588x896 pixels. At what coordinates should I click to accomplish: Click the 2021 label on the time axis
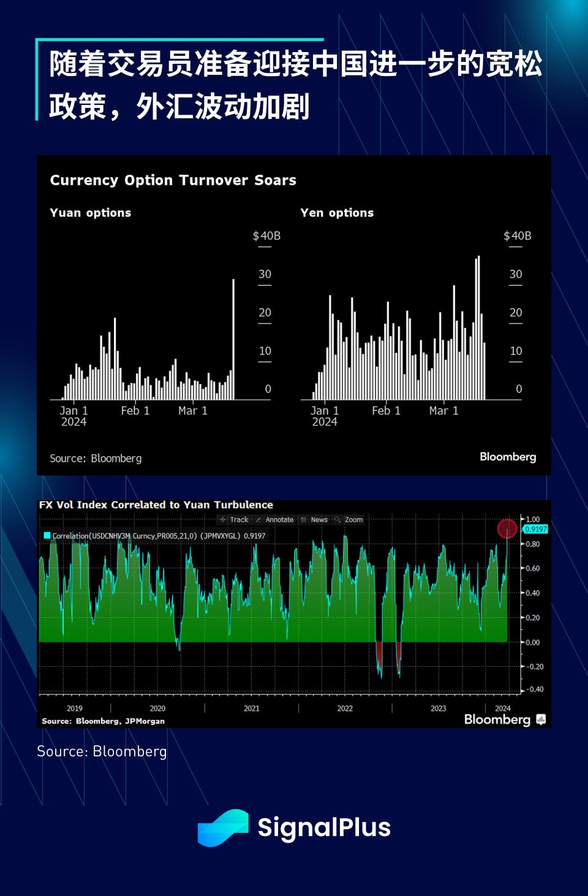252,708
